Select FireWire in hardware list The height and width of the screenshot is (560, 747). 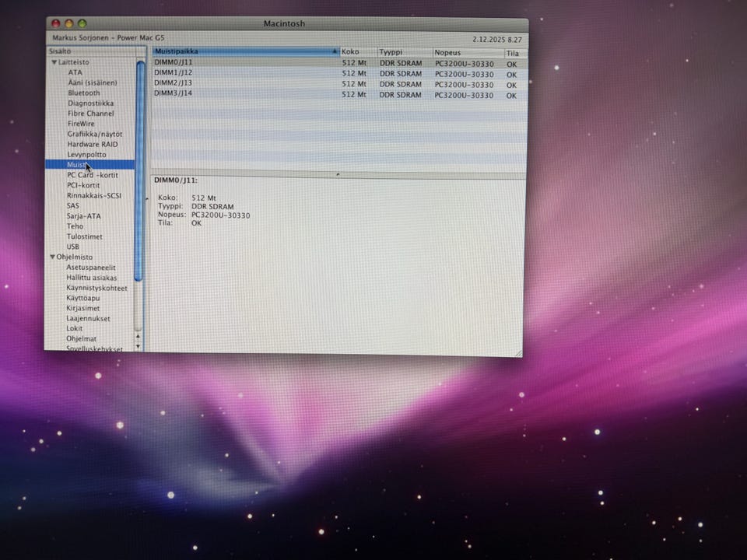pos(81,124)
